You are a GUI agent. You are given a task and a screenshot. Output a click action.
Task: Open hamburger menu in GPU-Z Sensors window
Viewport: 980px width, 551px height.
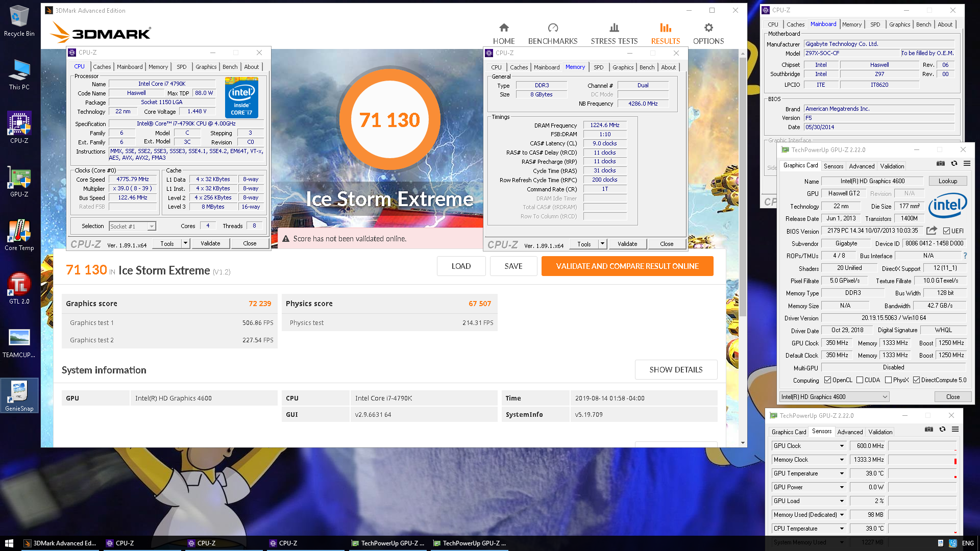955,429
